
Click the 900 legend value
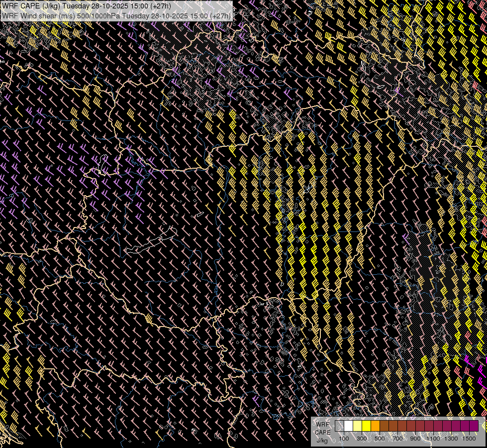tap(415, 439)
